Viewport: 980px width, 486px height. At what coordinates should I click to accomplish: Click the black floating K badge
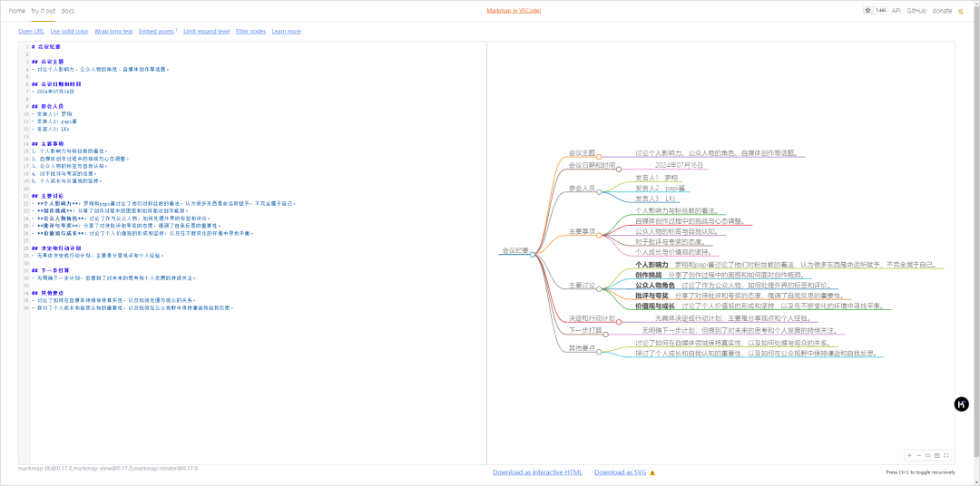pyautogui.click(x=962, y=404)
